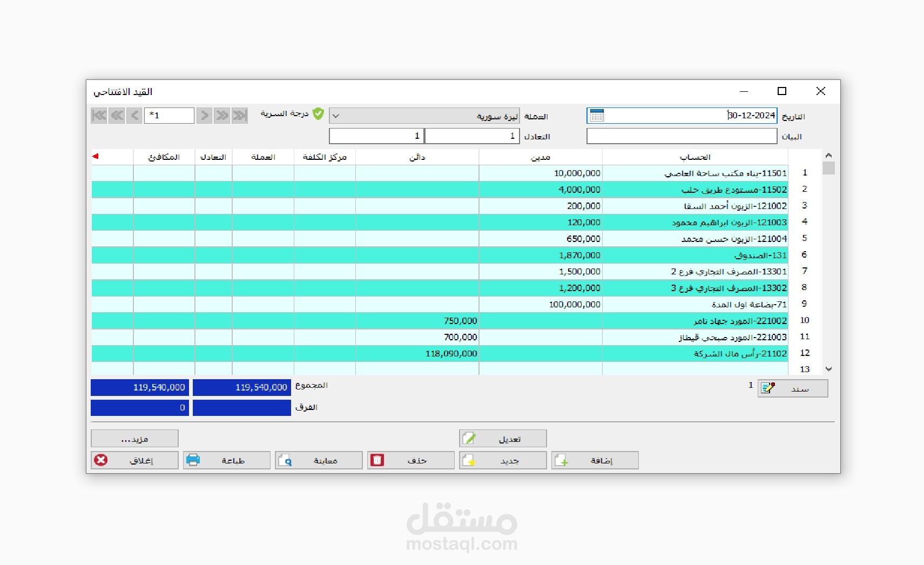The image size is (924, 565).
Task: Click the جديد new button
Action: tap(503, 460)
